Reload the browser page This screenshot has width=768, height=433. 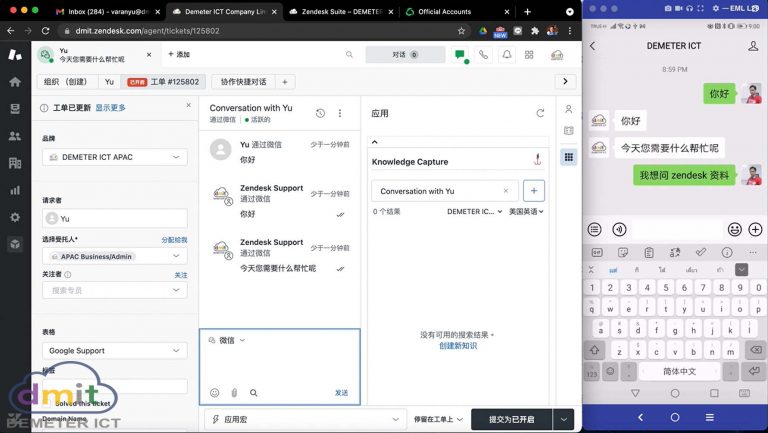[x=46, y=31]
